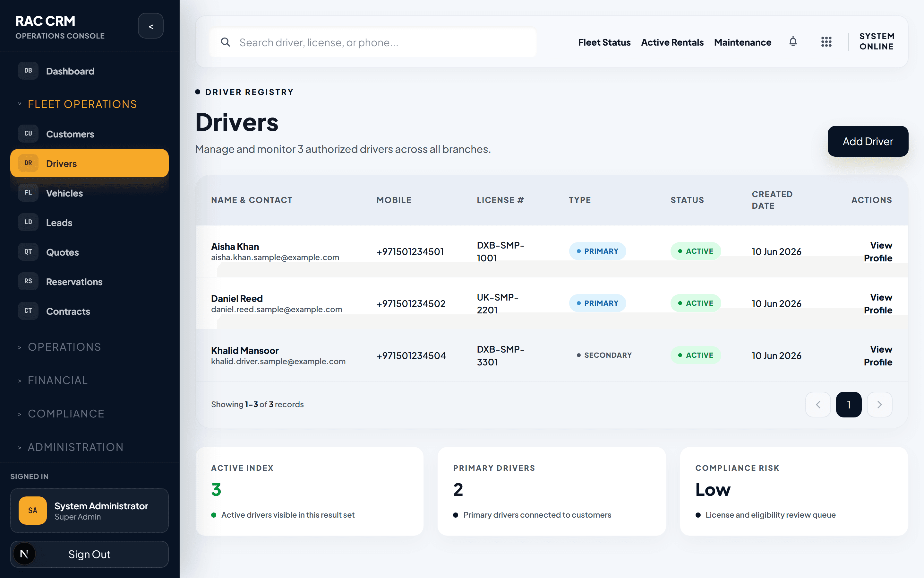Image resolution: width=924 pixels, height=578 pixels.
Task: Click the search magnifier icon
Action: coord(226,42)
